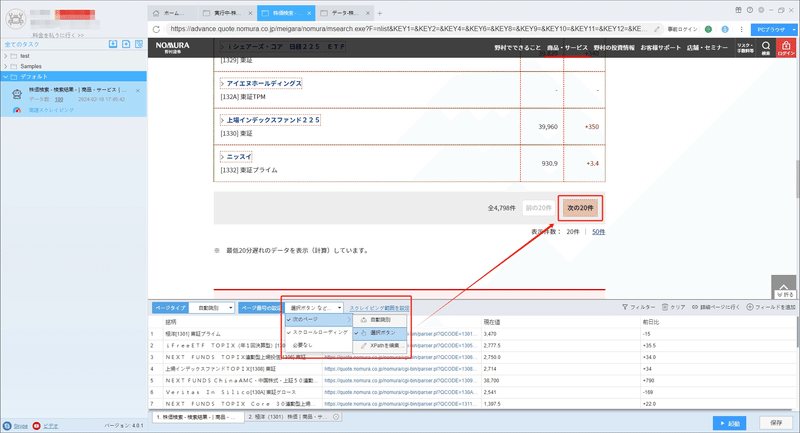Click the Nomura search magnifier icon
Screen dimensions: 800x433
coord(766,47)
